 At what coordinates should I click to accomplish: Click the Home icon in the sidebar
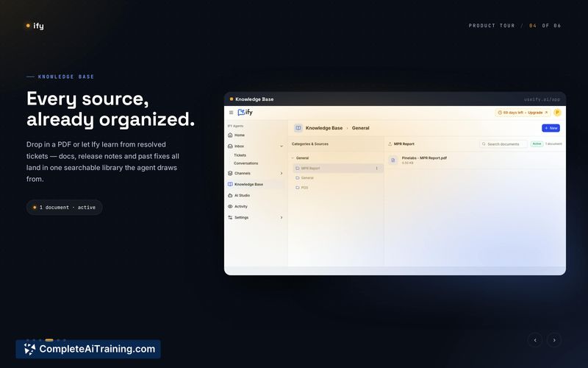[x=230, y=135]
